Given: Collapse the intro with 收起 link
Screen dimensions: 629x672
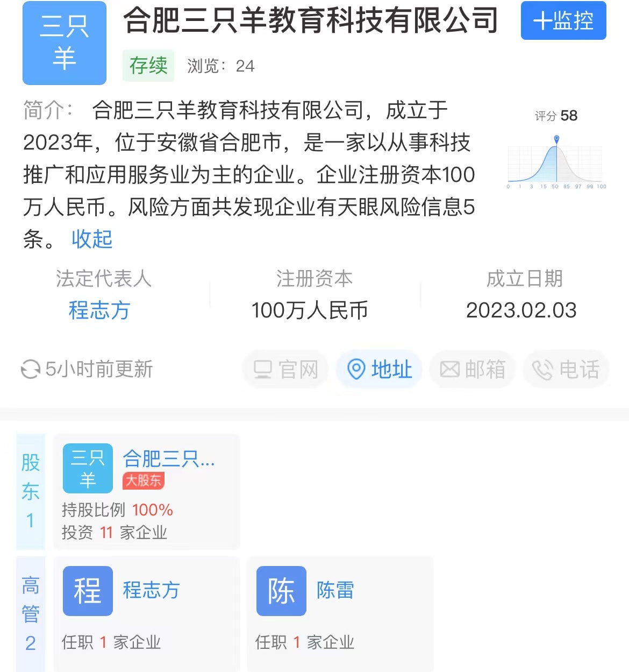Looking at the screenshot, I should click(x=92, y=239).
